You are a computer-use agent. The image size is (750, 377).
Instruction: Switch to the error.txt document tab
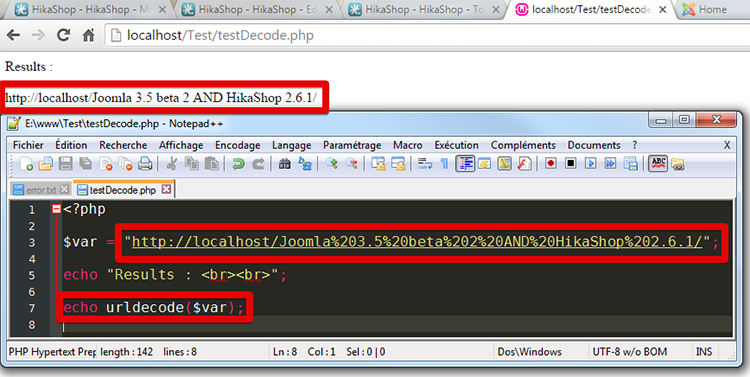click(x=41, y=190)
